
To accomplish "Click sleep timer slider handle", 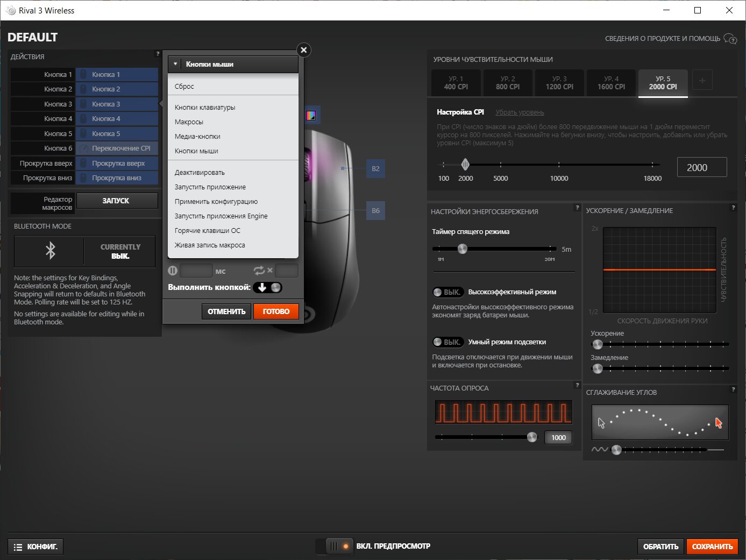I will click(x=462, y=249).
